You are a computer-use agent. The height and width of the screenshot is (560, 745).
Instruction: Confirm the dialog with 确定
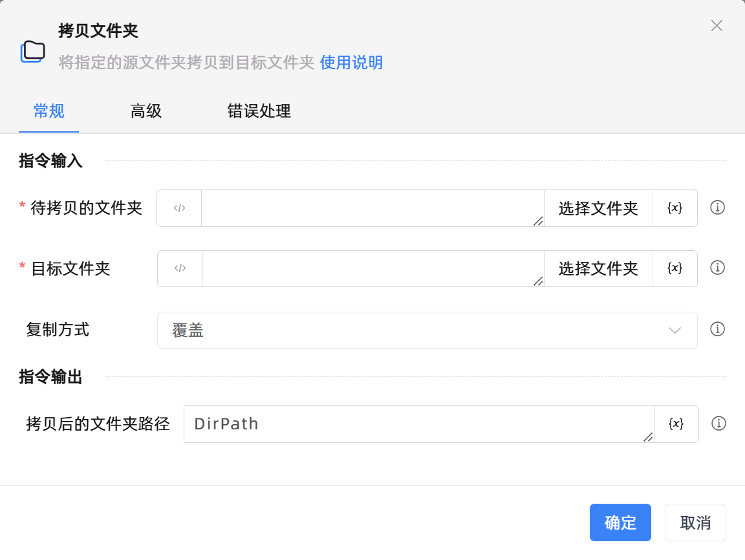(620, 522)
